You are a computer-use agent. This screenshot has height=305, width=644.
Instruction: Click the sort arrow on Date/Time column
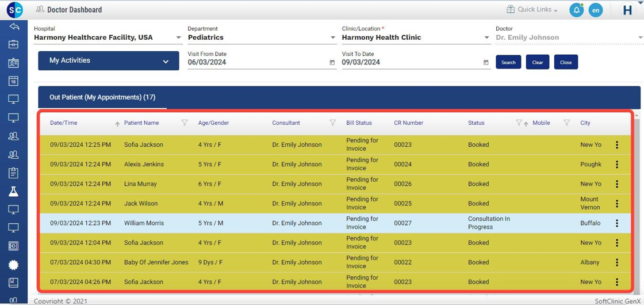point(117,124)
